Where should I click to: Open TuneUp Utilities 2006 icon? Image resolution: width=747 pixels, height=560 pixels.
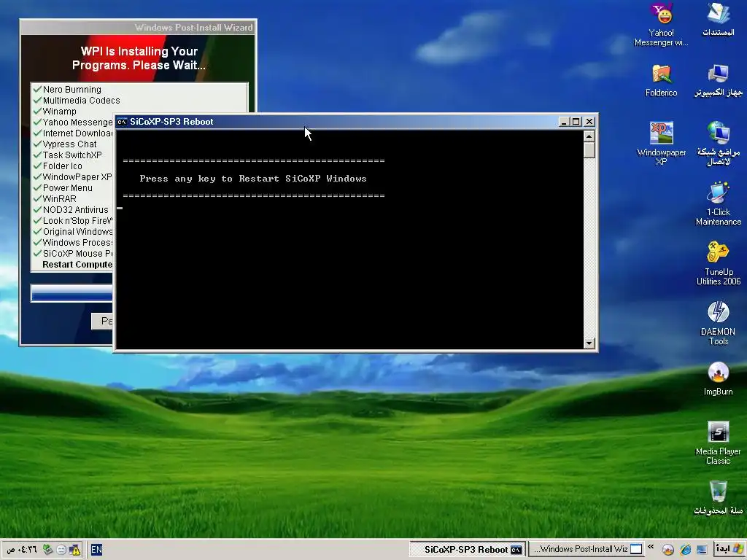point(719,262)
